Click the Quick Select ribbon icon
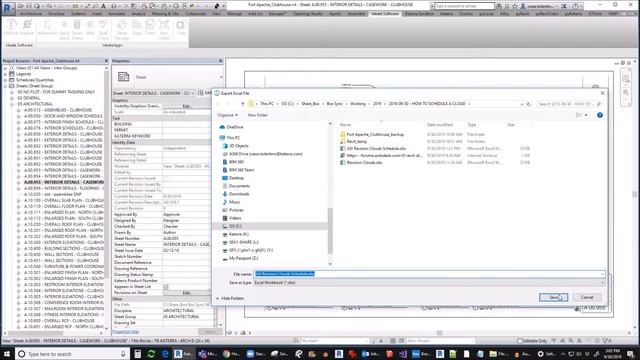The image size is (640, 360). pos(64,29)
